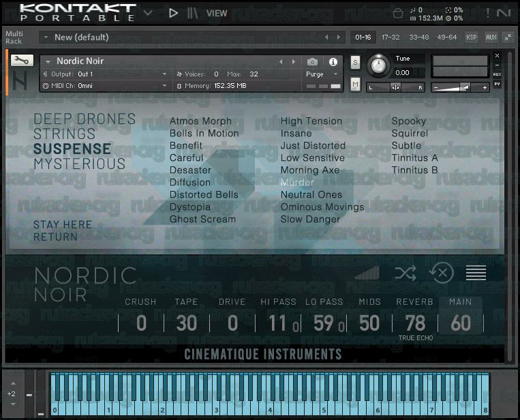The image size is (520, 420).
Task: Click the velocity ramp icon
Action: [367, 273]
